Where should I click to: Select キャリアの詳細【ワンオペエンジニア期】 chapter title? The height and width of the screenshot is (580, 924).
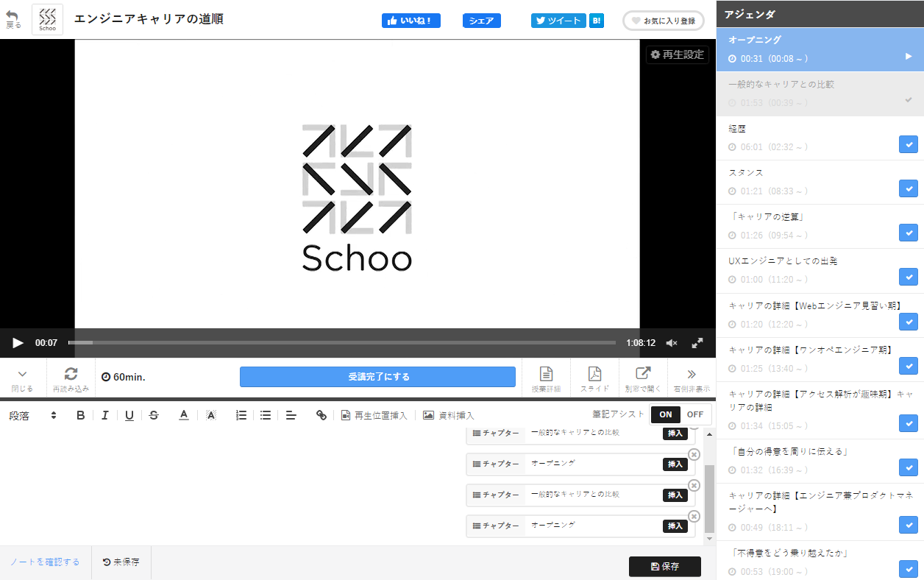811,350
